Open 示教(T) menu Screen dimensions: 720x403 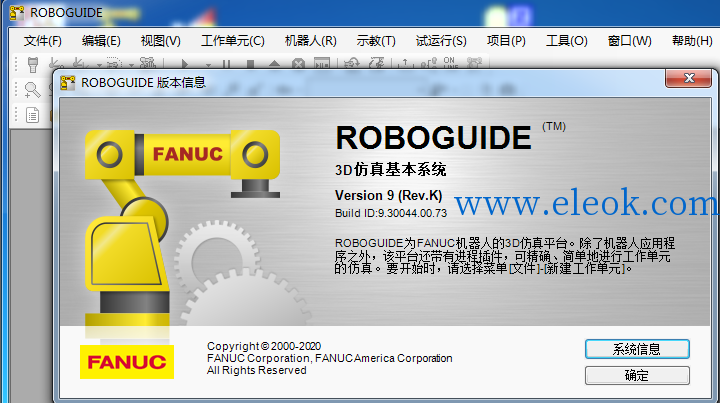point(376,41)
